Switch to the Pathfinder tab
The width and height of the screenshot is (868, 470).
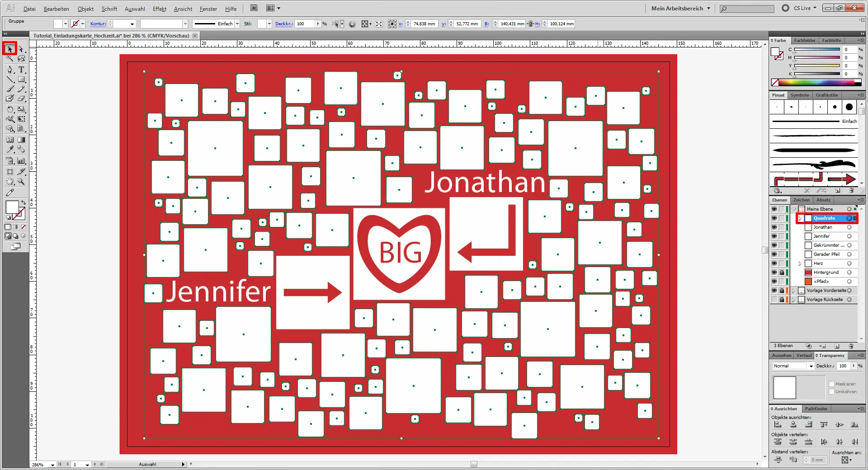[x=816, y=409]
